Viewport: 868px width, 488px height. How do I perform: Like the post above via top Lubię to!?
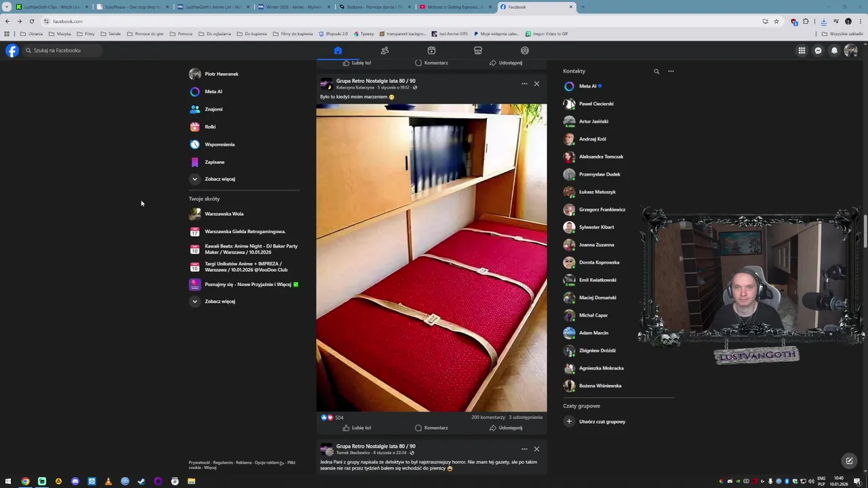pyautogui.click(x=357, y=63)
